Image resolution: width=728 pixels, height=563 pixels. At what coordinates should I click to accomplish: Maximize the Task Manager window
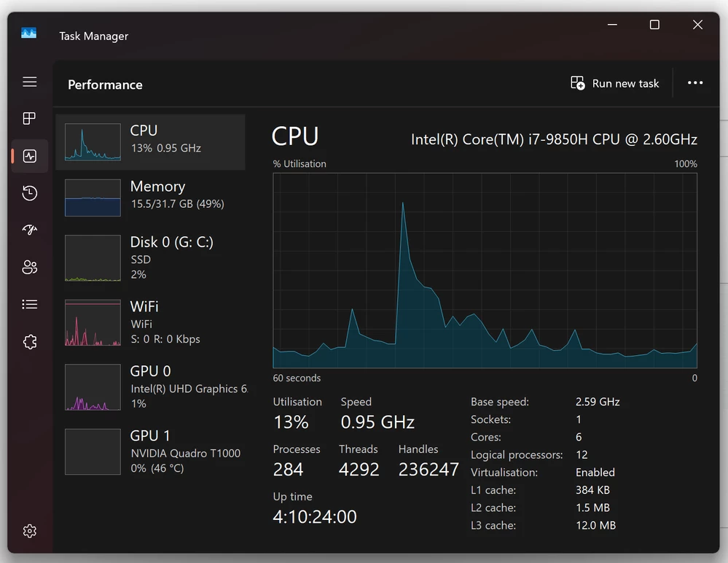(654, 25)
